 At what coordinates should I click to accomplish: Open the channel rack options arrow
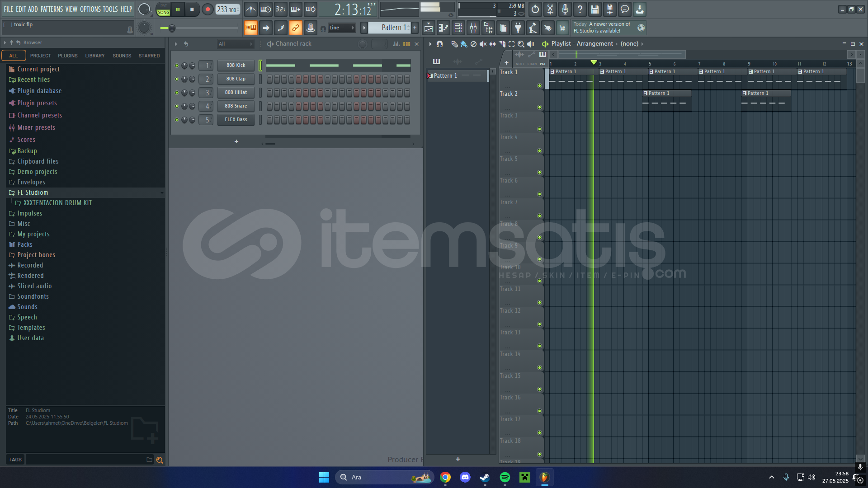tap(176, 44)
